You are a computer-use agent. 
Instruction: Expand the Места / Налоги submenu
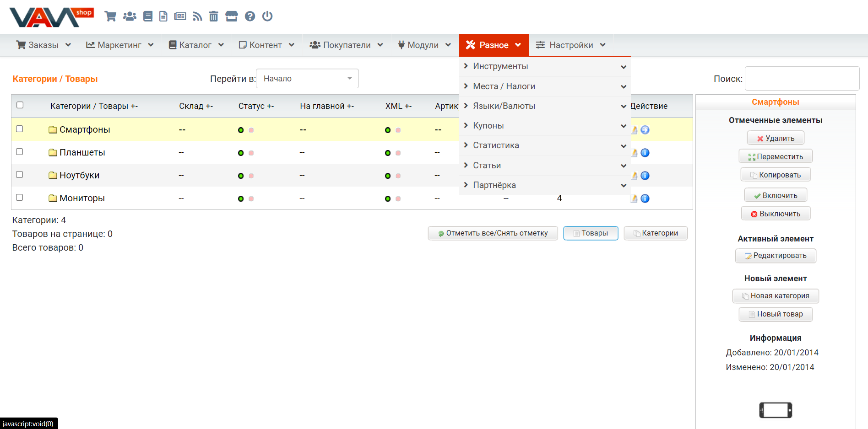point(545,86)
